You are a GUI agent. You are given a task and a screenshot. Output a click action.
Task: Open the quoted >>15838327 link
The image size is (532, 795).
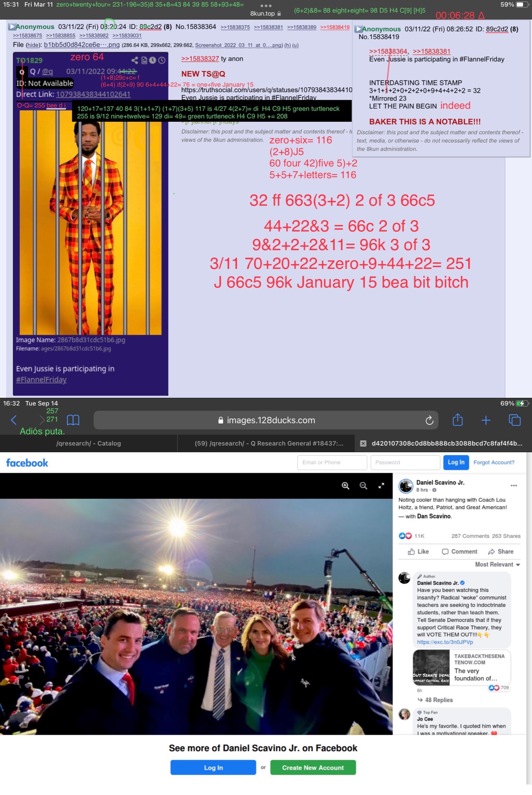click(x=200, y=59)
